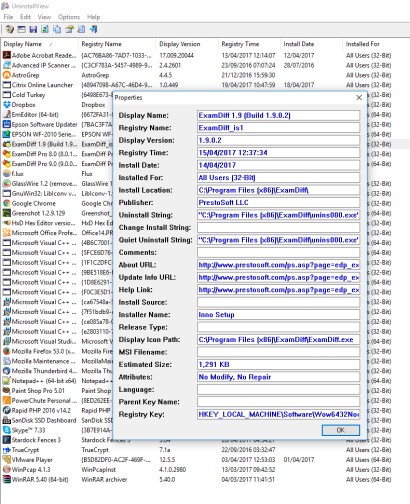Open the Advanced Options window toolbar icon
410x504 pixels.
coord(21,29)
